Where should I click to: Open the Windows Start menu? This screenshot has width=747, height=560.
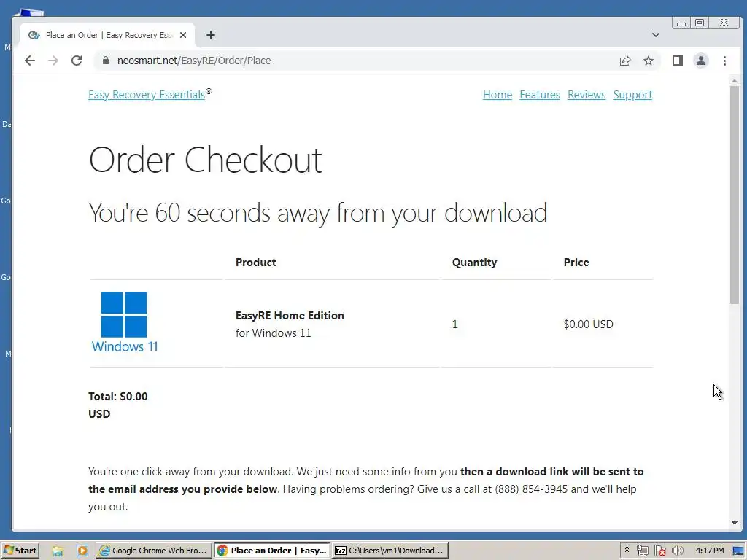click(20, 551)
